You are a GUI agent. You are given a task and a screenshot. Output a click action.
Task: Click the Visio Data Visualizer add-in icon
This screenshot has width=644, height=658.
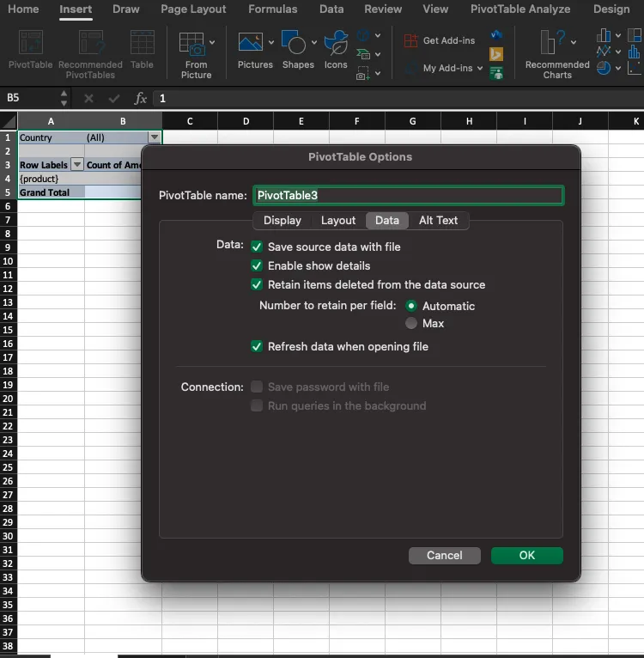pos(497,35)
